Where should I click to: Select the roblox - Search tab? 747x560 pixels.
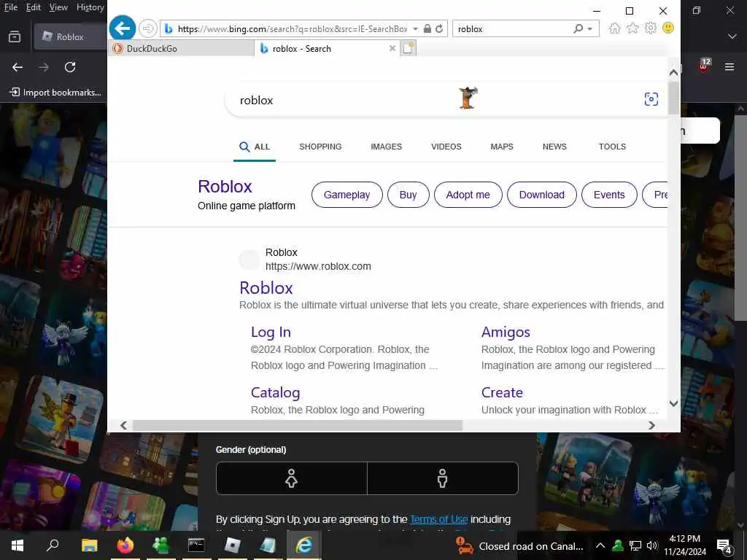click(x=328, y=49)
